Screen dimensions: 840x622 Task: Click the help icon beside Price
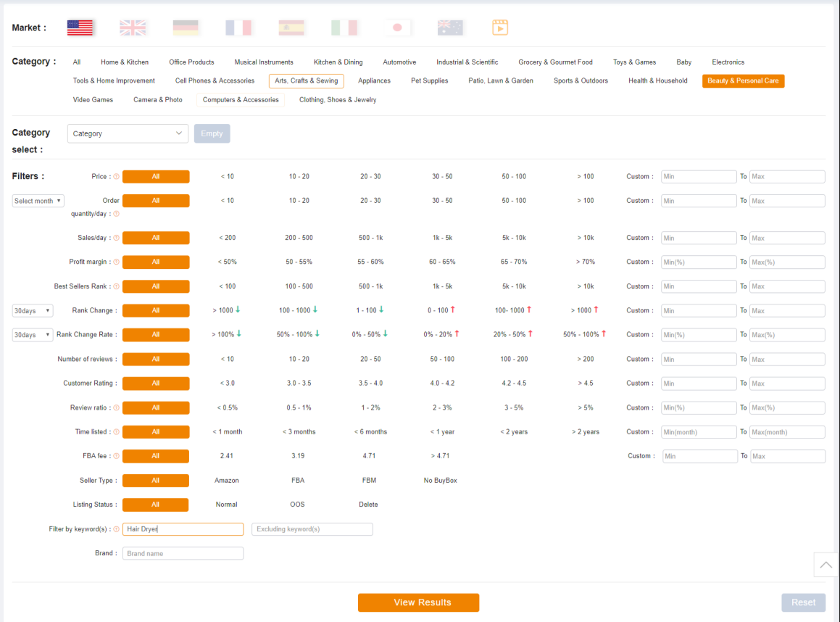[x=116, y=176]
